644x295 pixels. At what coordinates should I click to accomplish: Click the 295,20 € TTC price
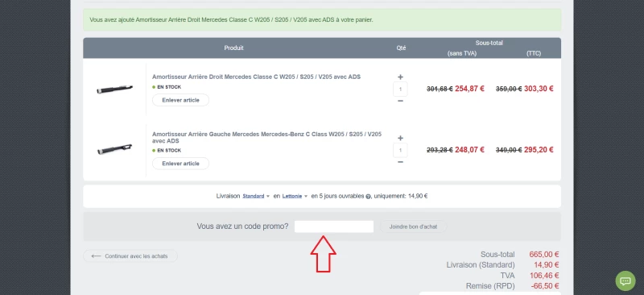pyautogui.click(x=539, y=150)
